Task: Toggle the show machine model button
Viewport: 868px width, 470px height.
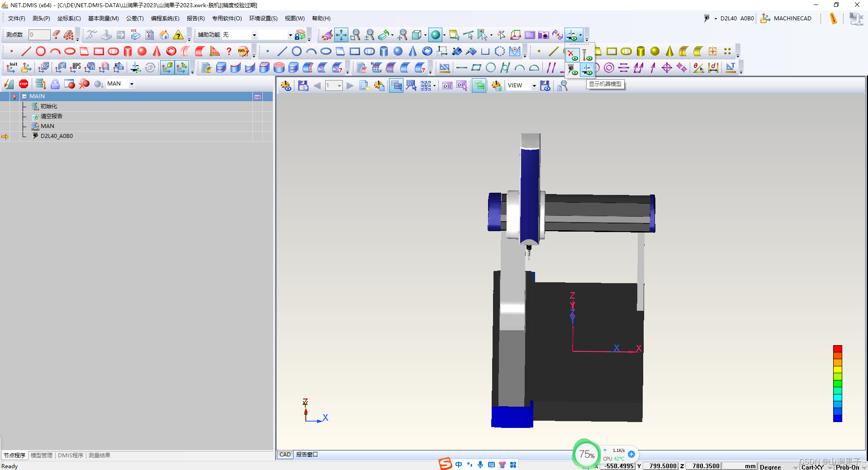Action: tap(587, 70)
